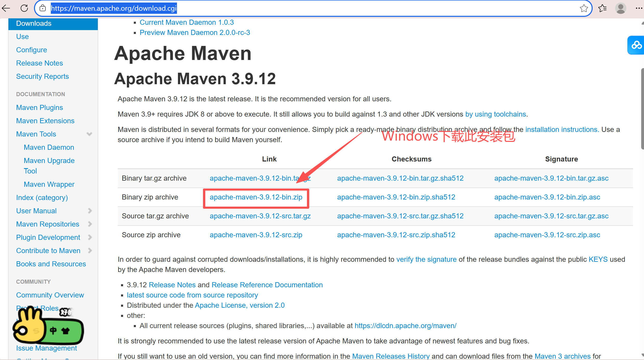Open the favorites list icon
This screenshot has height=360, width=644.
click(x=602, y=8)
